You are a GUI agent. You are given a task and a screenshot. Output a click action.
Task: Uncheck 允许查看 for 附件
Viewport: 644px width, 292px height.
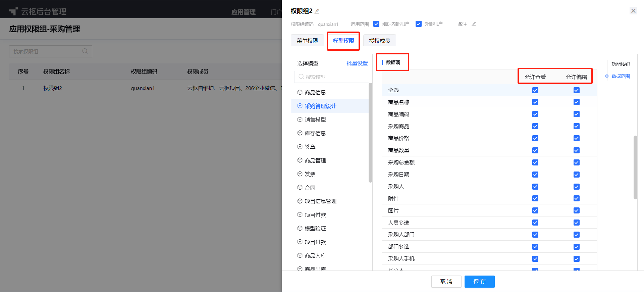tap(535, 198)
